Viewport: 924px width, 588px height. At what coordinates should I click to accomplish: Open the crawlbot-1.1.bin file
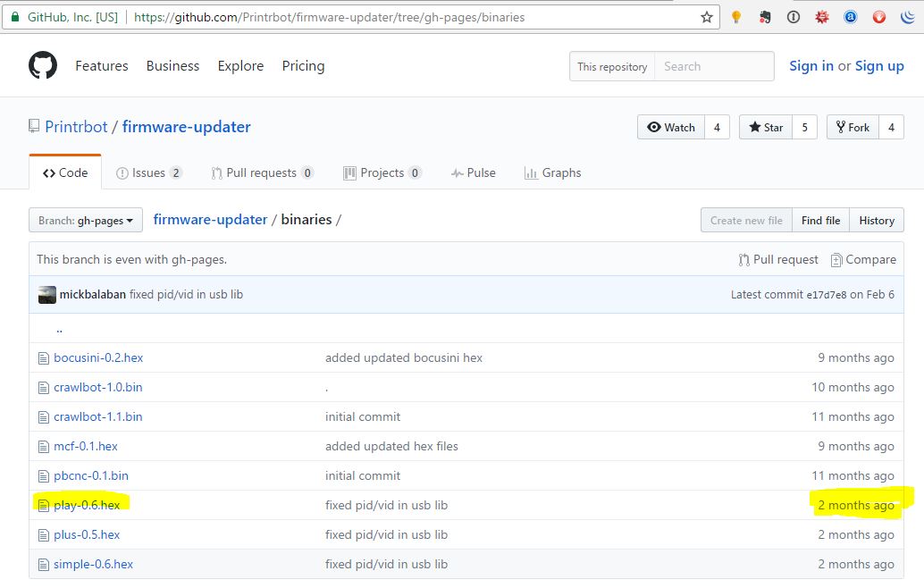click(97, 416)
